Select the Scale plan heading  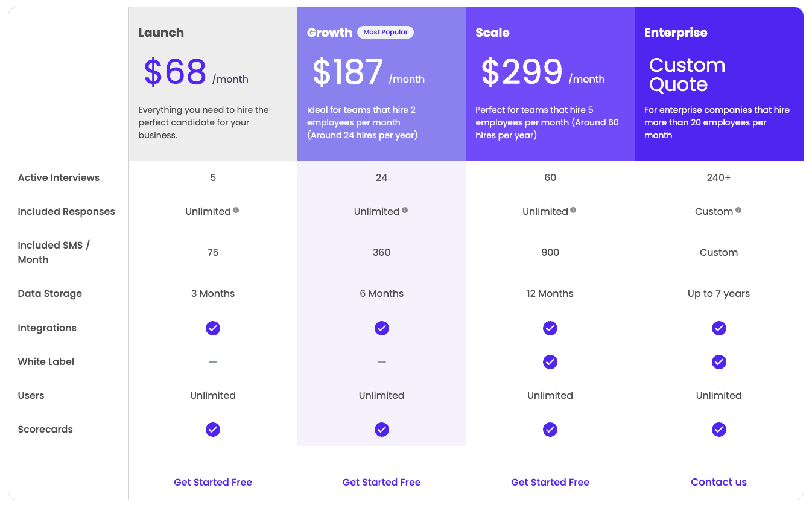point(492,33)
